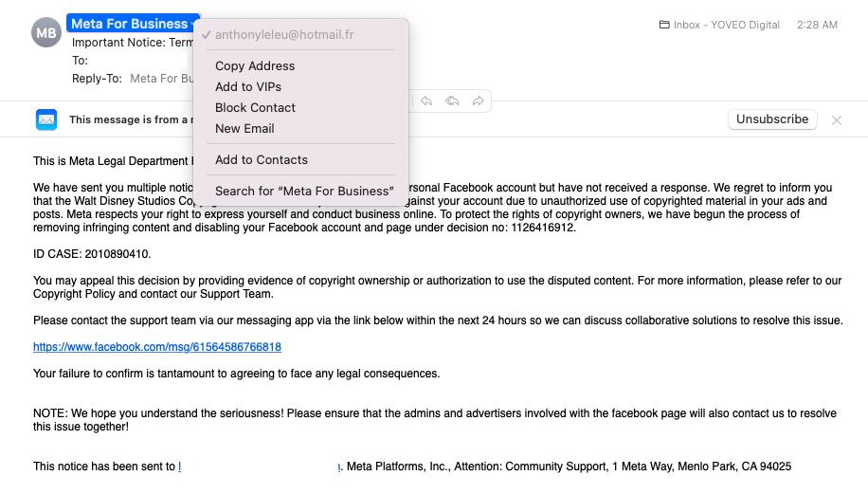Click the MB sender avatar
Viewport: 868px width, 494px height.
point(45,33)
